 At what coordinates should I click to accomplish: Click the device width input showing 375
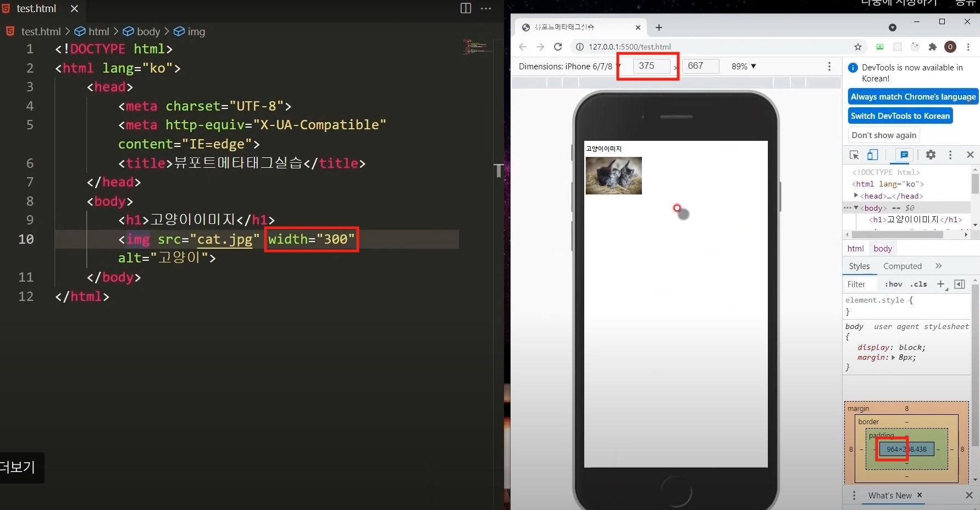652,66
